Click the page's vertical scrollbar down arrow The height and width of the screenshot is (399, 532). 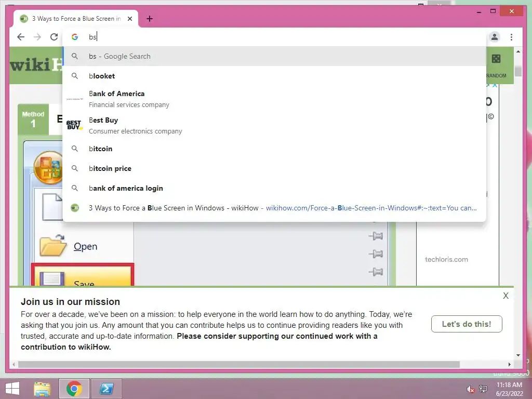click(518, 355)
